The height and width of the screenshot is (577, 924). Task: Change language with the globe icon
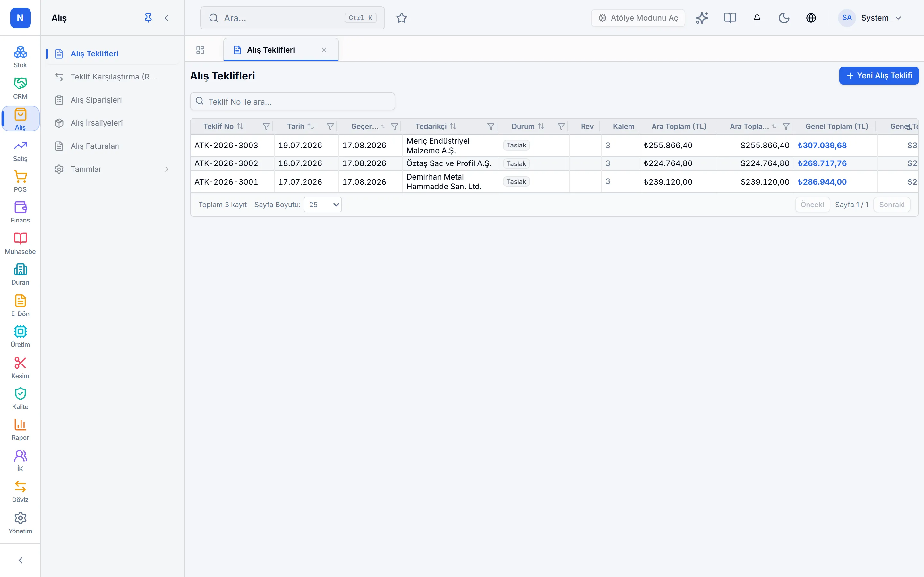click(811, 18)
